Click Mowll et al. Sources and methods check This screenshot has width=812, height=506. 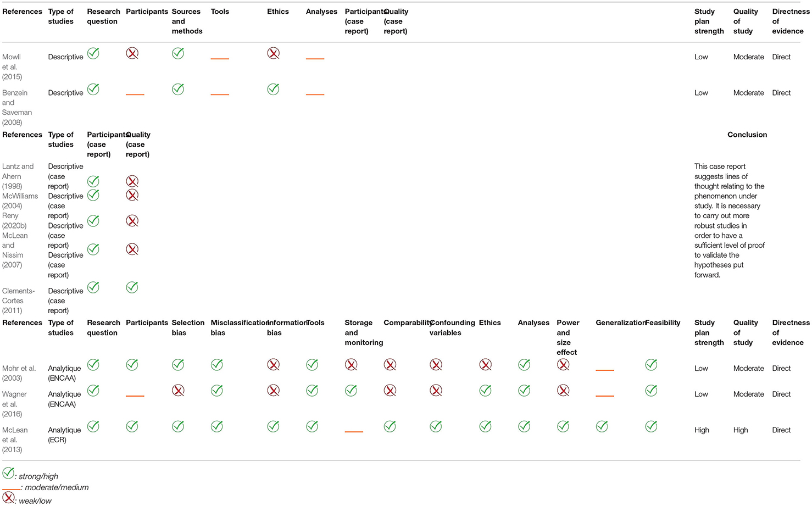pyautogui.click(x=178, y=53)
